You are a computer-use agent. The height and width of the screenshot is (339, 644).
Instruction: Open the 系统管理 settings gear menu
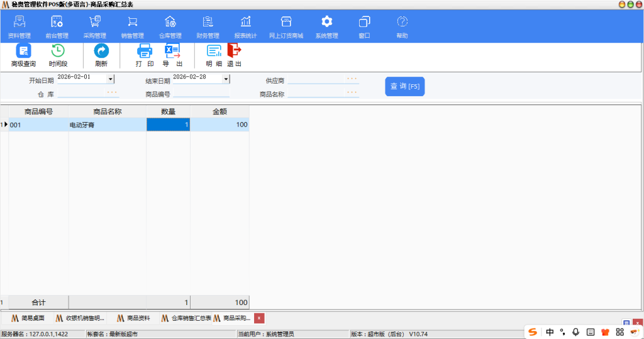tap(326, 26)
